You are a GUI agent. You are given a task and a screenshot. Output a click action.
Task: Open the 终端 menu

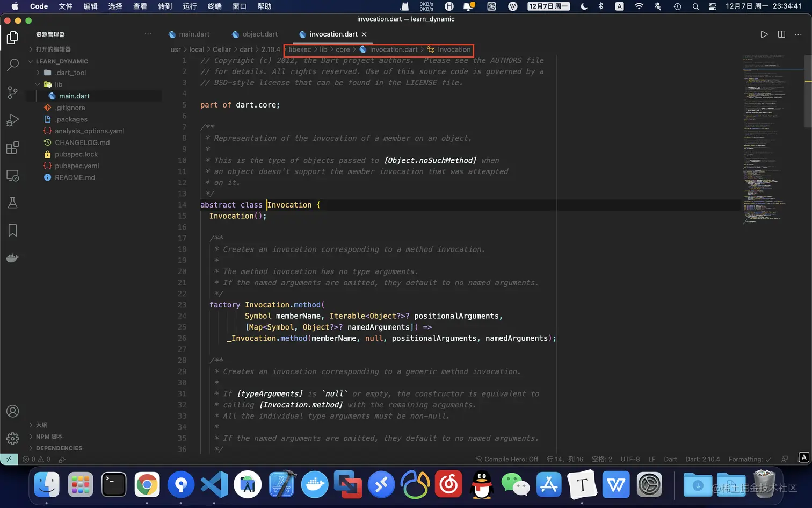tap(214, 6)
